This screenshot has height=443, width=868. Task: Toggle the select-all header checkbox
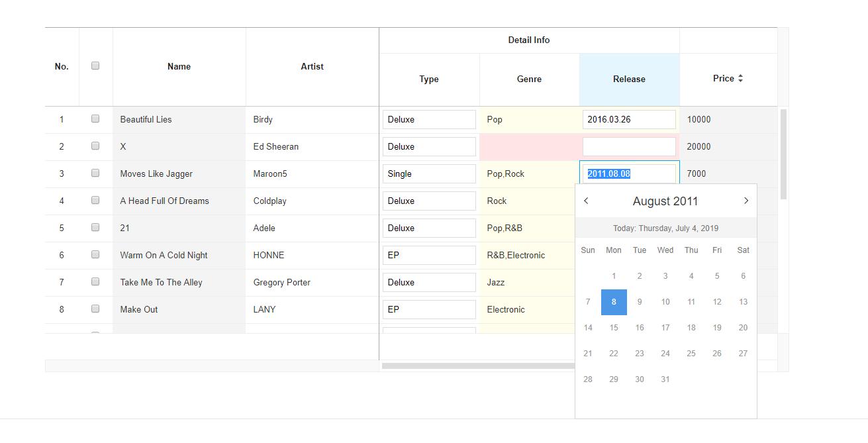pos(95,66)
